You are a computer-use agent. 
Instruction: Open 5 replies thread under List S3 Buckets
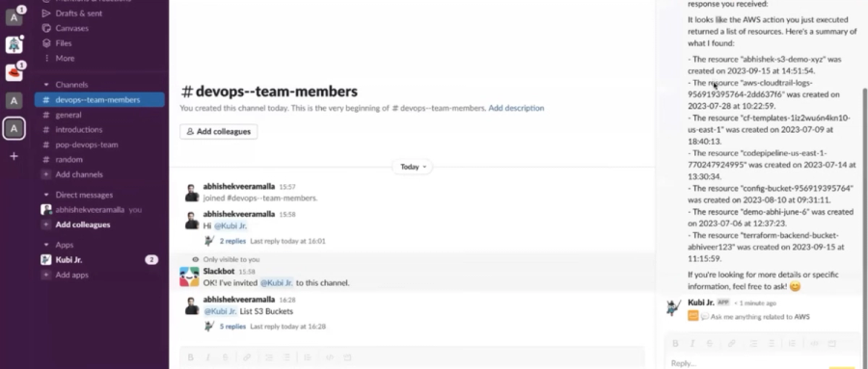(232, 327)
